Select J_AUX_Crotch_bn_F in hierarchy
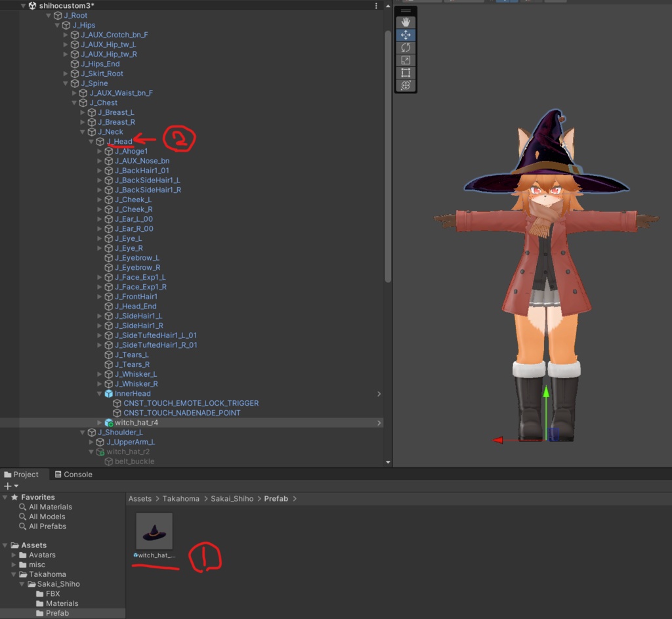Viewport: 672px width, 619px height. click(114, 35)
